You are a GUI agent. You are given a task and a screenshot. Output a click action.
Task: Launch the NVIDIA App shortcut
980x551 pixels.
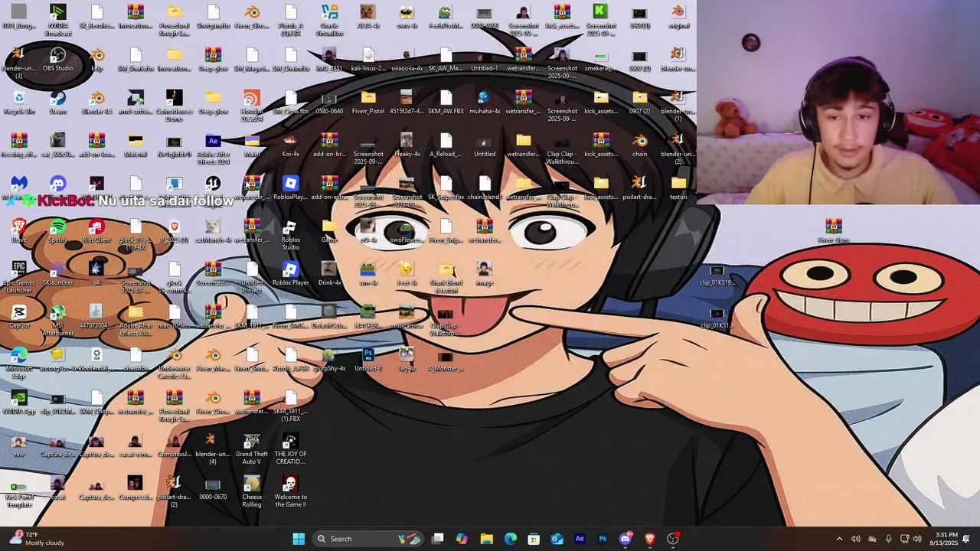pyautogui.click(x=19, y=402)
